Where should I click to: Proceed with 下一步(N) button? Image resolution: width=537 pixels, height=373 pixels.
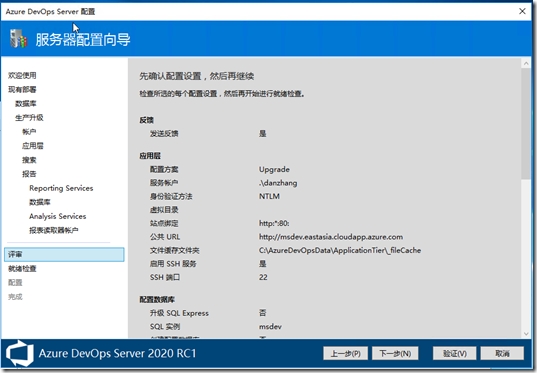click(395, 353)
